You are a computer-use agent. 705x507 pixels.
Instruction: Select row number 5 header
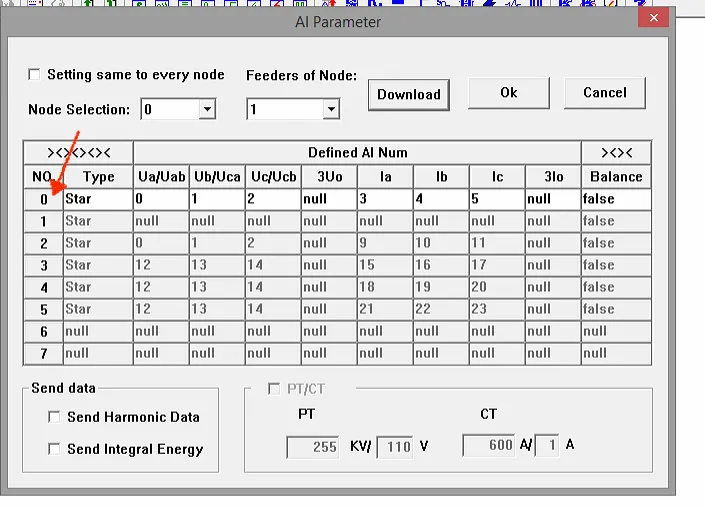[43, 309]
